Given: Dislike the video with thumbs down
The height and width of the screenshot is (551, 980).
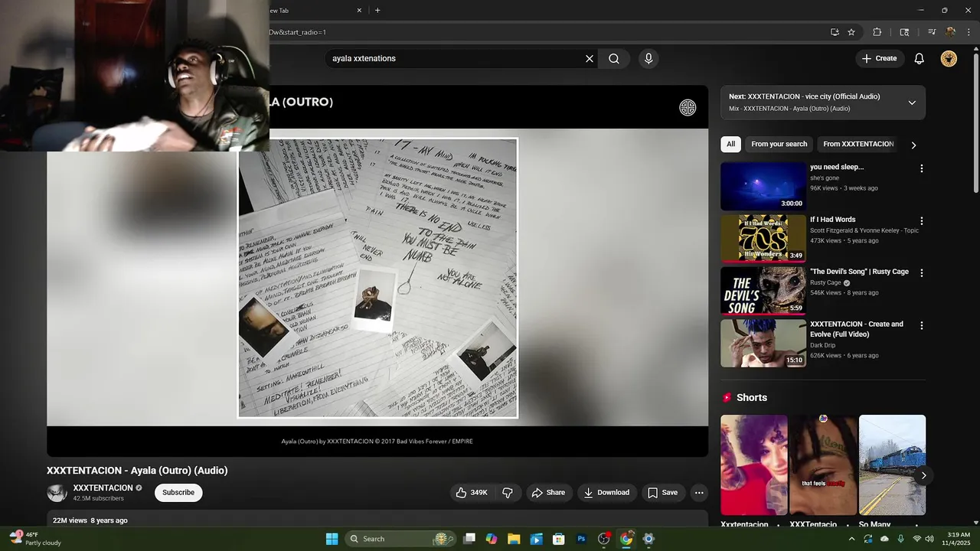Looking at the screenshot, I should [507, 493].
